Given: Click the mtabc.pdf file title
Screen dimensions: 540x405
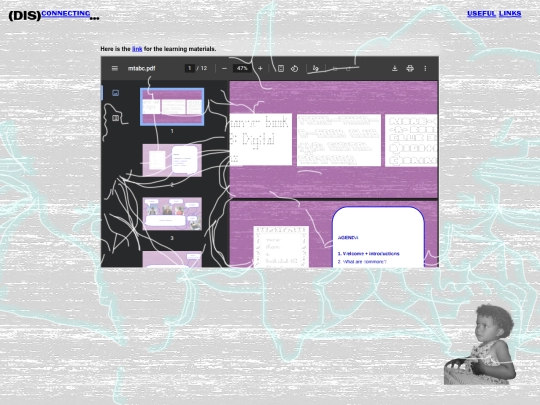Looking at the screenshot, I should (x=142, y=68).
